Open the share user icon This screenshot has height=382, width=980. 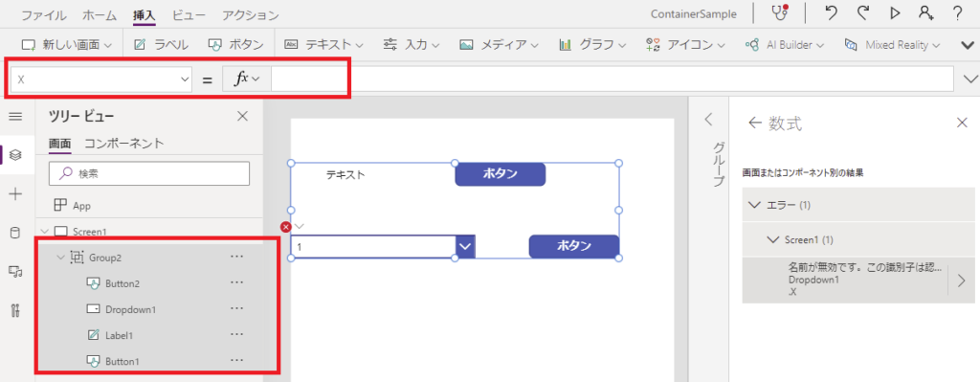tap(925, 13)
